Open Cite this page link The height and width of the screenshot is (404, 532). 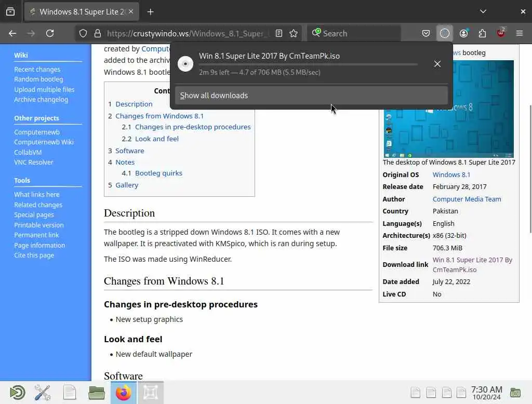pyautogui.click(x=34, y=255)
